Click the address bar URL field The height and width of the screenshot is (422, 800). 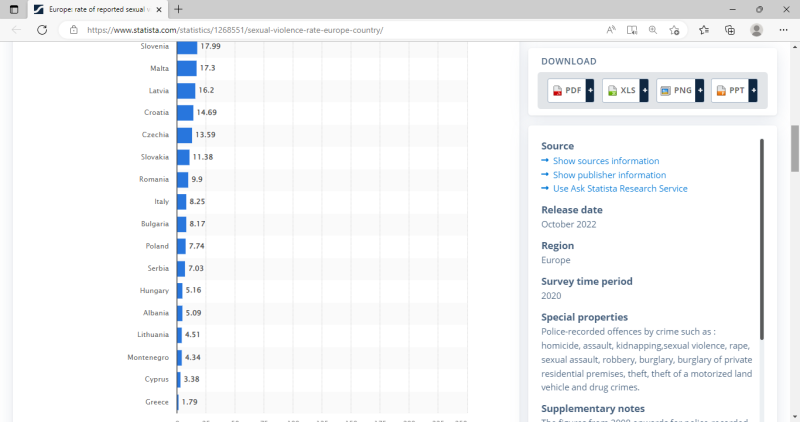click(300, 30)
